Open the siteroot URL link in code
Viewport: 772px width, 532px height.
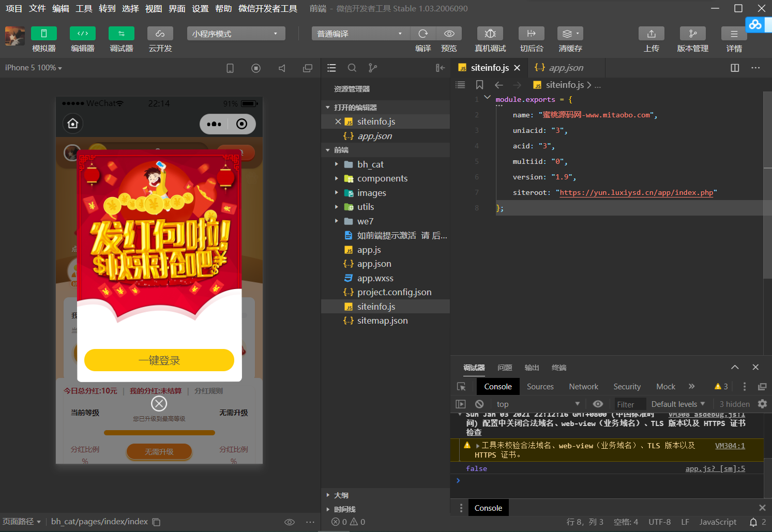click(x=637, y=192)
